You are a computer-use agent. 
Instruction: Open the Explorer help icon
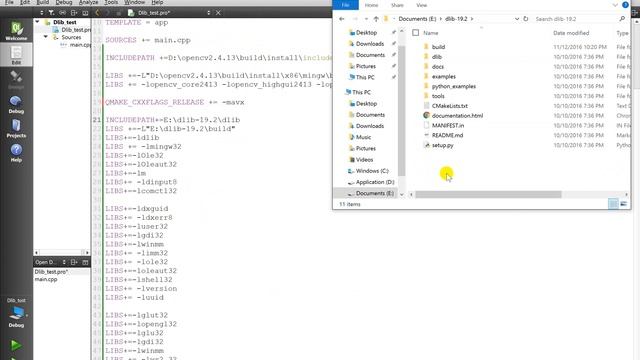625,5
